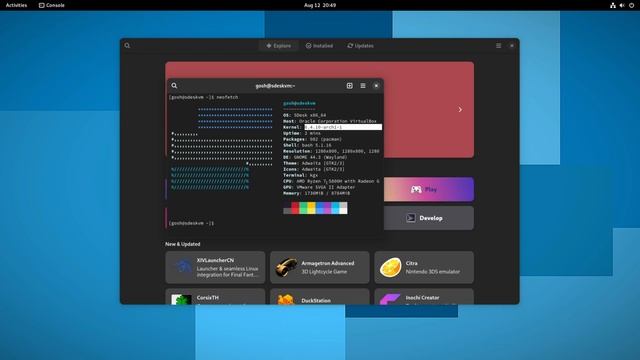Image resolution: width=640 pixels, height=360 pixels.
Task: Click the search icon in Console terminal
Action: pos(174,86)
